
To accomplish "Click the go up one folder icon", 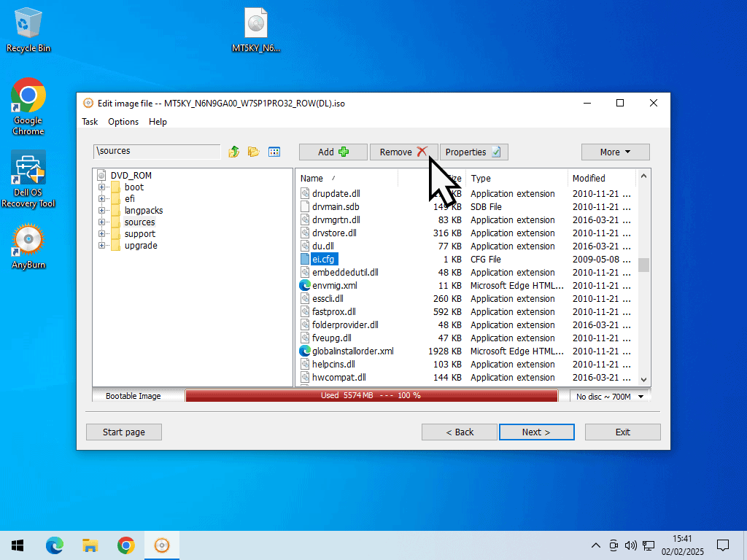I will pyautogui.click(x=234, y=152).
